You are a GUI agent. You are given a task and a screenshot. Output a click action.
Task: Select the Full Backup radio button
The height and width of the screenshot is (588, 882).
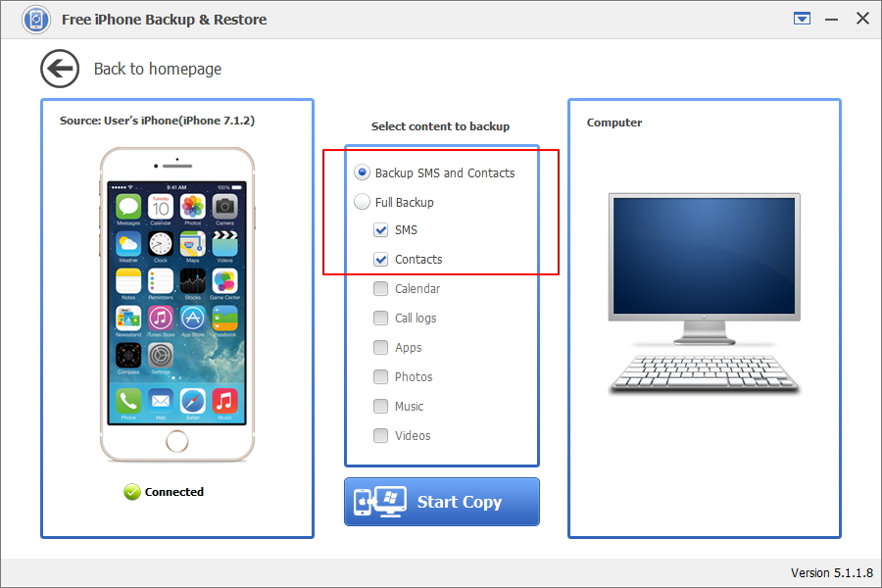[362, 202]
